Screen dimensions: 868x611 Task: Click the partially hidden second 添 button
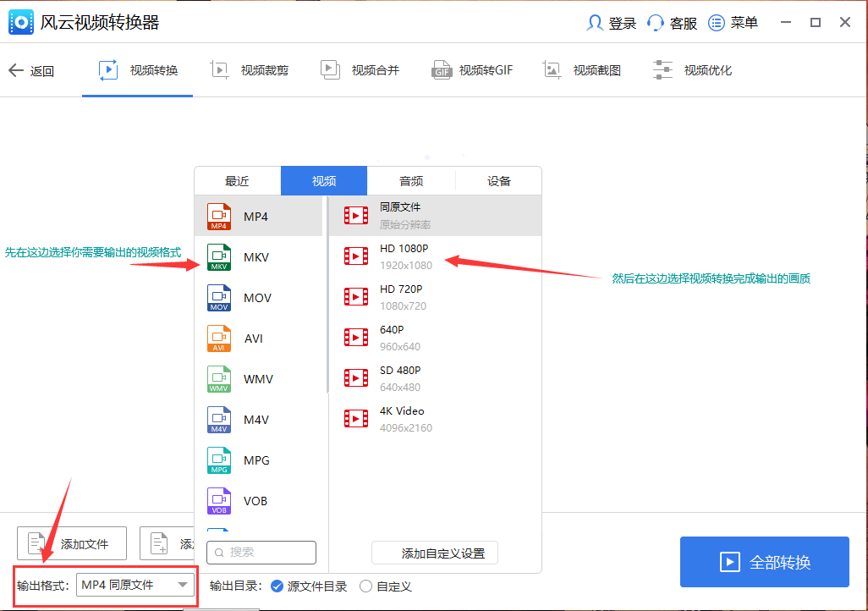(x=167, y=543)
